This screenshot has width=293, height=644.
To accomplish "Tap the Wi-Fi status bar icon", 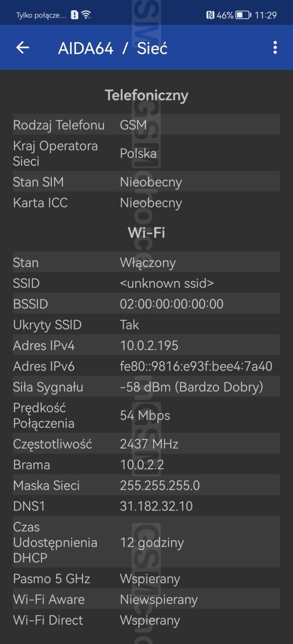I will tap(86, 15).
